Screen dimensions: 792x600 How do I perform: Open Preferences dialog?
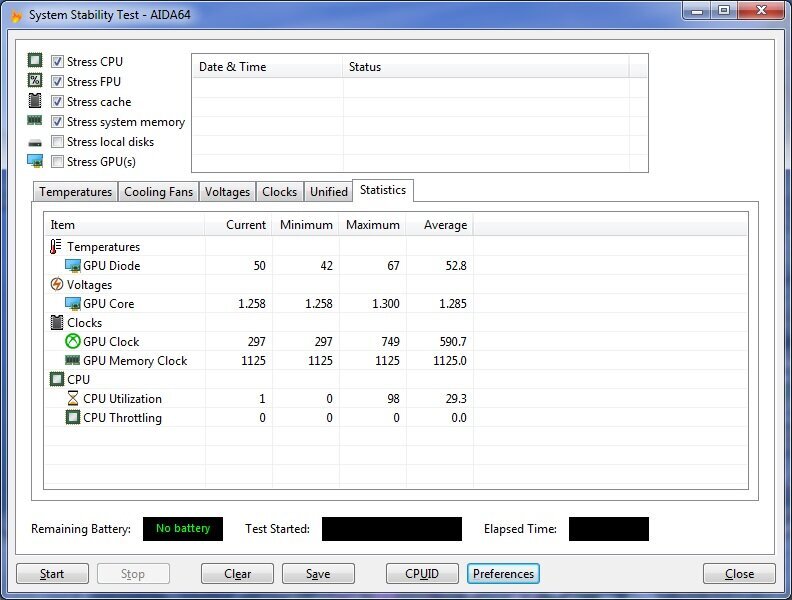pos(503,574)
